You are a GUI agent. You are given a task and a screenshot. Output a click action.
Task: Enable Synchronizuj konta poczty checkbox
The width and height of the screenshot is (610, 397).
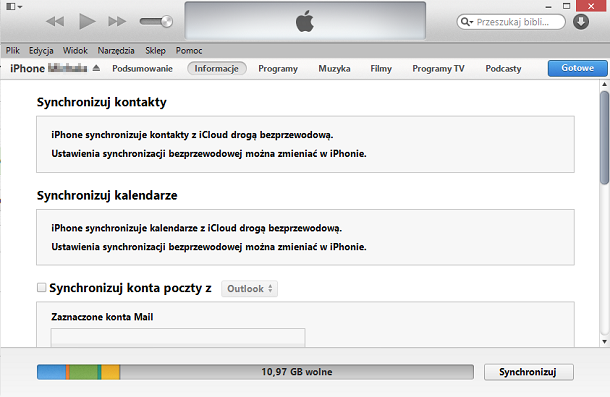(x=41, y=288)
